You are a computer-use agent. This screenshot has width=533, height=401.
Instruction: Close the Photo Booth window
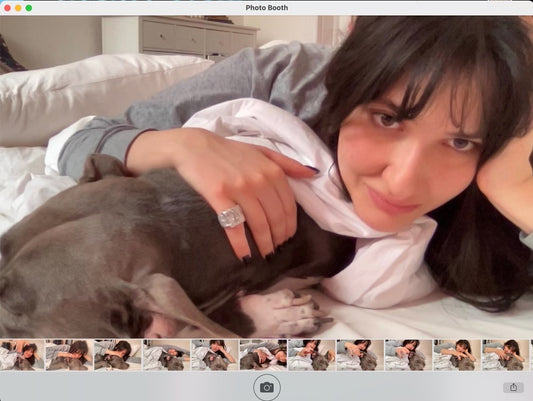pyautogui.click(x=7, y=8)
